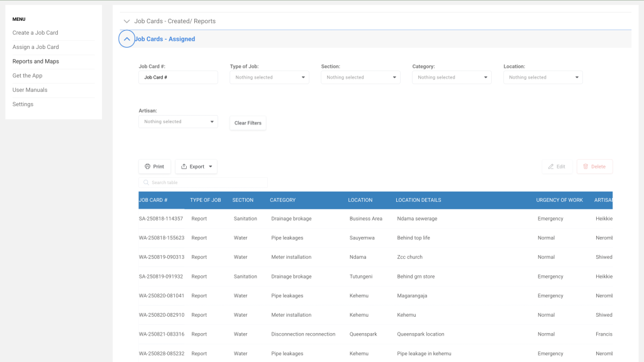Open the Export options caret
Viewport: 644px width, 362px height.
click(211, 167)
